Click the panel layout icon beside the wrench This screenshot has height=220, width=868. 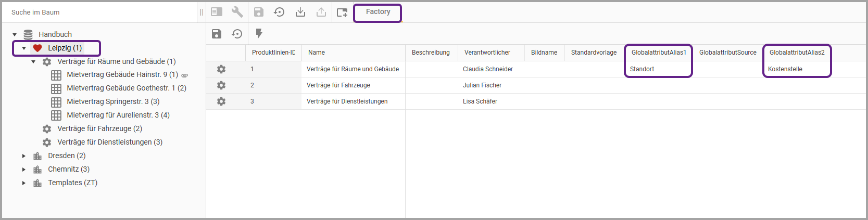click(x=217, y=12)
